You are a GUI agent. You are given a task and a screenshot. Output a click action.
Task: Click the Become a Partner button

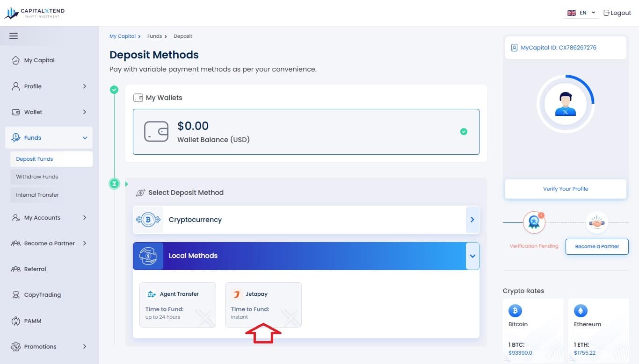coord(597,246)
